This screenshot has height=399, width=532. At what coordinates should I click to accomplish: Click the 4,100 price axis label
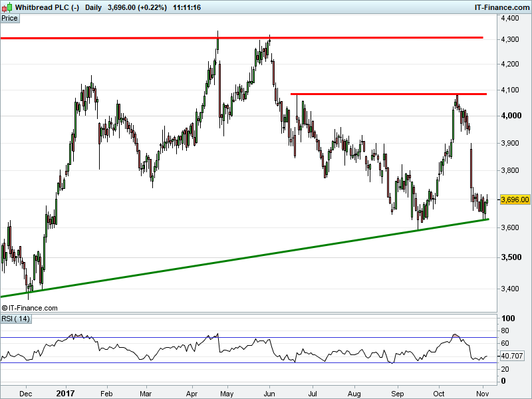(510, 90)
